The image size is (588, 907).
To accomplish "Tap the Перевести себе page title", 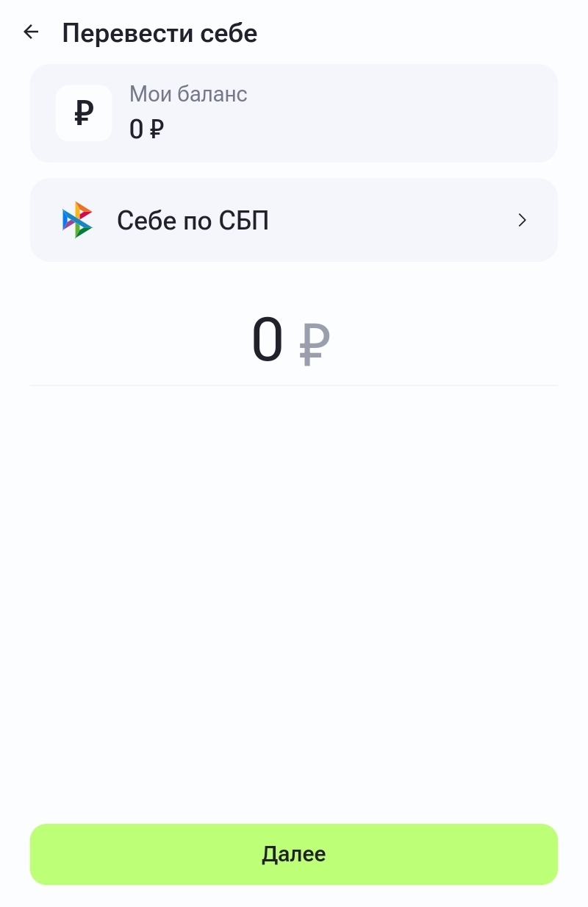I will [x=159, y=33].
